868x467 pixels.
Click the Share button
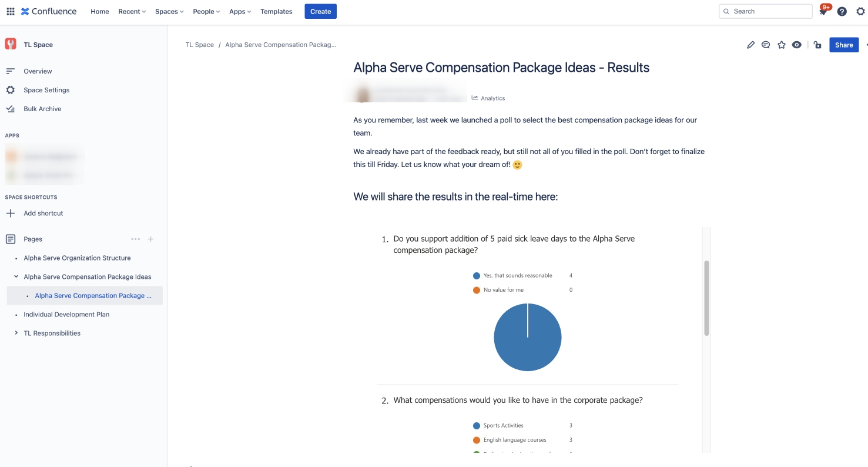click(x=844, y=45)
